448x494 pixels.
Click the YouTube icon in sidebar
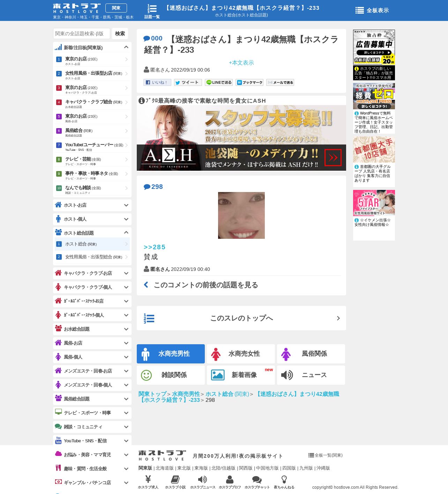tap(58, 441)
